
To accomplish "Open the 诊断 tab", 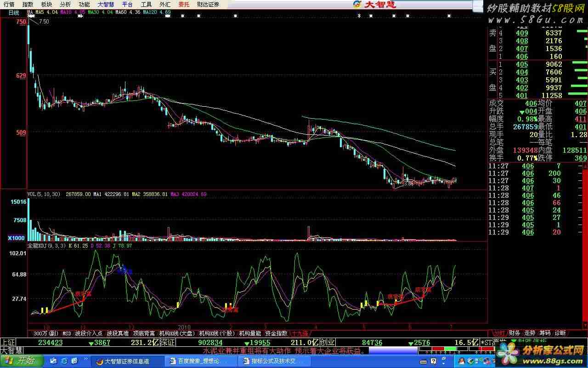I will point(560,333).
